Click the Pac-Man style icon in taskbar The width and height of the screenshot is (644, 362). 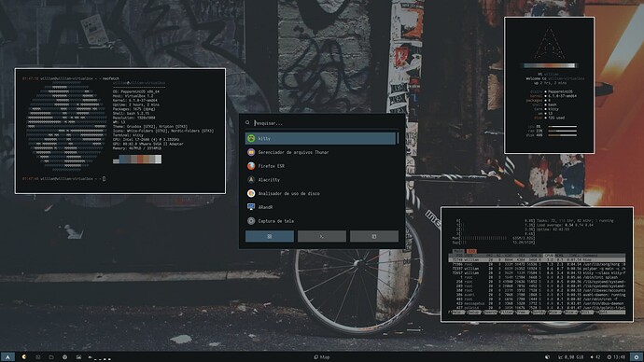point(24,357)
